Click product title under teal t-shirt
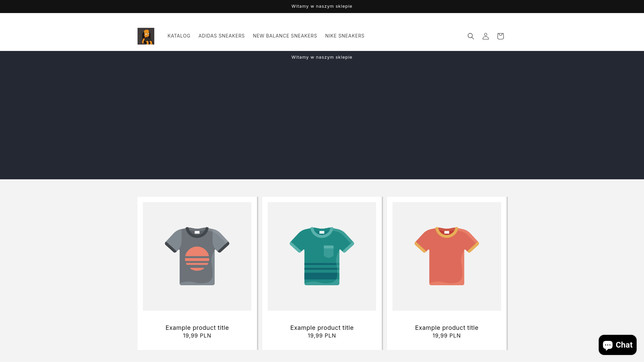Image resolution: width=644 pixels, height=362 pixels. 322,328
